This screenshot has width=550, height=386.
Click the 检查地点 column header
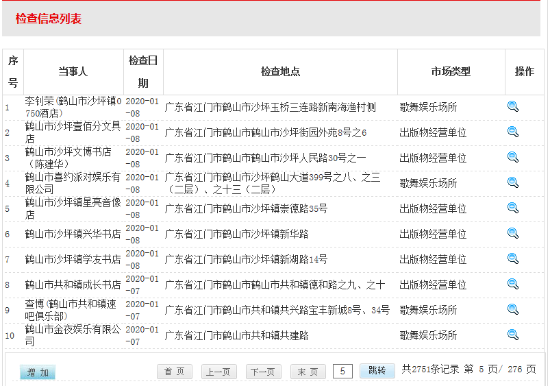coord(280,72)
